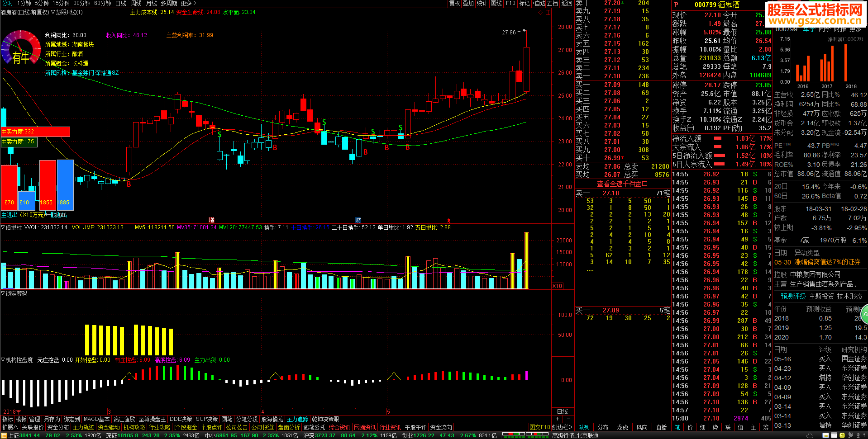Switch to the 月线 monthly chart
The image size is (868, 439).
[x=152, y=3]
